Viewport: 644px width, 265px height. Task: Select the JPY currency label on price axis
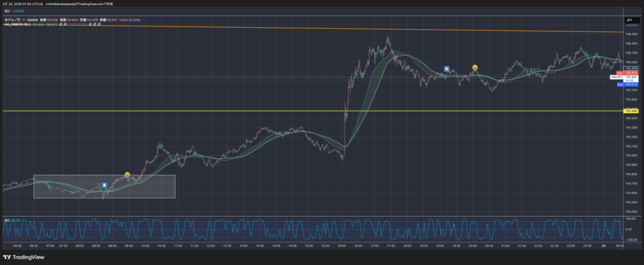coord(629,21)
